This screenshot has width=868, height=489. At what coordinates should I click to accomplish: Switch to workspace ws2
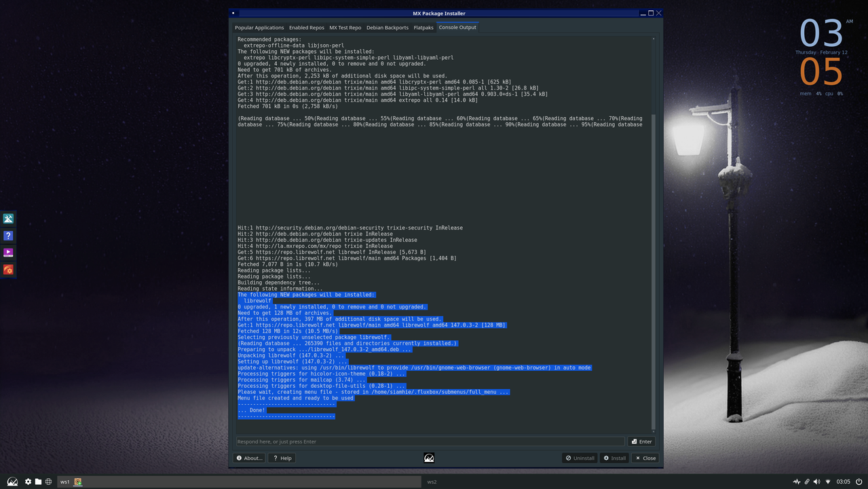click(x=432, y=482)
